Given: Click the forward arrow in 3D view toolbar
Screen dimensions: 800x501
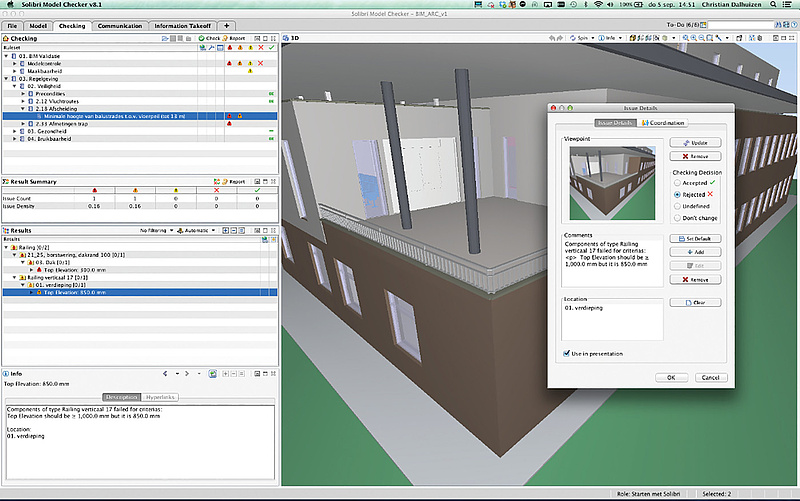Looking at the screenshot, I should click(560, 38).
